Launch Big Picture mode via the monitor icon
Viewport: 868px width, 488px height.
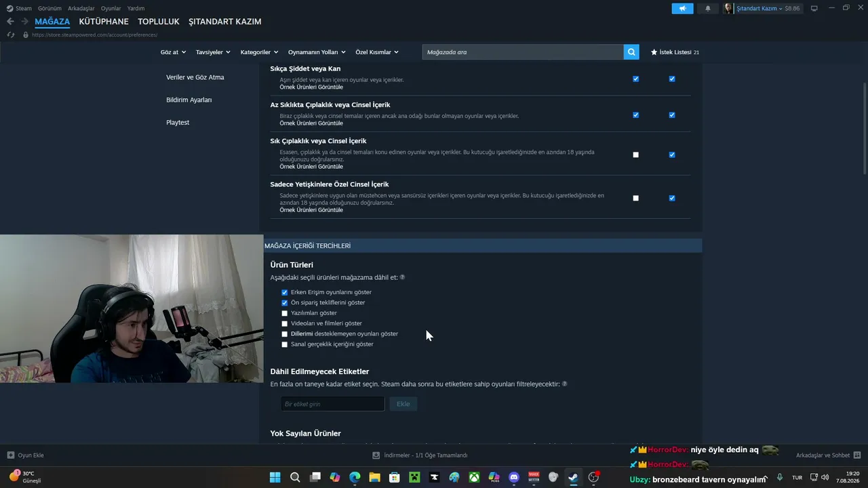[x=814, y=8]
